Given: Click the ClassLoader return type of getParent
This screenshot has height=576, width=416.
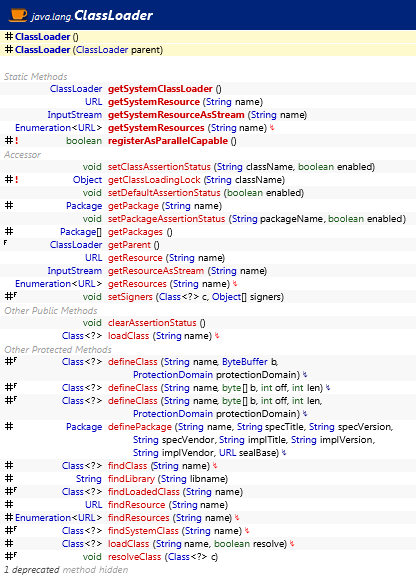Looking at the screenshot, I should click(x=76, y=245).
